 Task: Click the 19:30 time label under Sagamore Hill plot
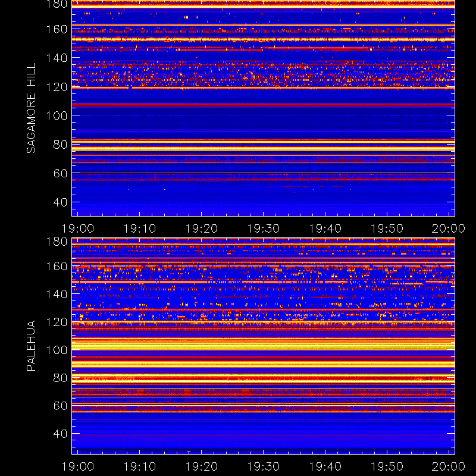pyautogui.click(x=264, y=228)
